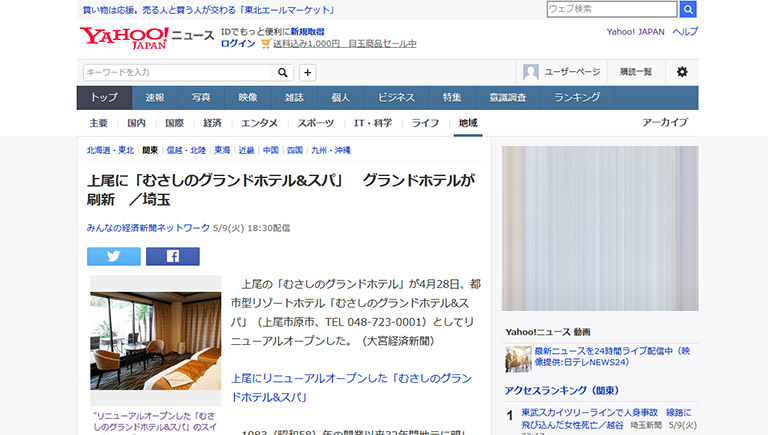Image resolution: width=768 pixels, height=435 pixels.
Task: Open the トップ tab
Action: click(104, 97)
